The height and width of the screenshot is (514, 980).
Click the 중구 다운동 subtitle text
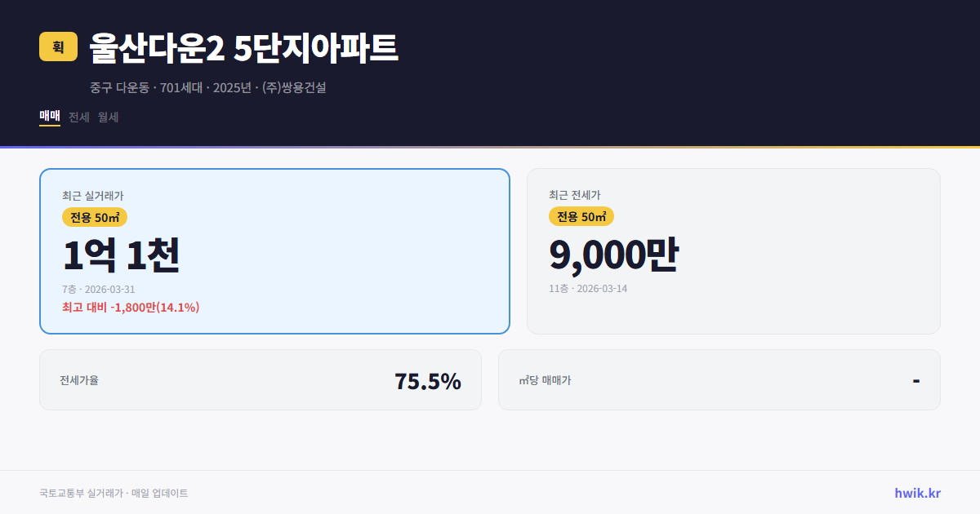pyautogui.click(x=117, y=87)
